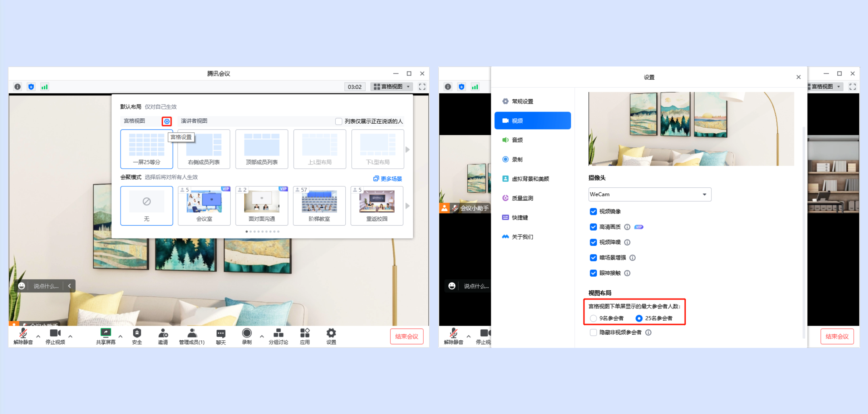Open 设置 gear icon in bottom toolbar
This screenshot has width=868, height=414.
click(331, 333)
